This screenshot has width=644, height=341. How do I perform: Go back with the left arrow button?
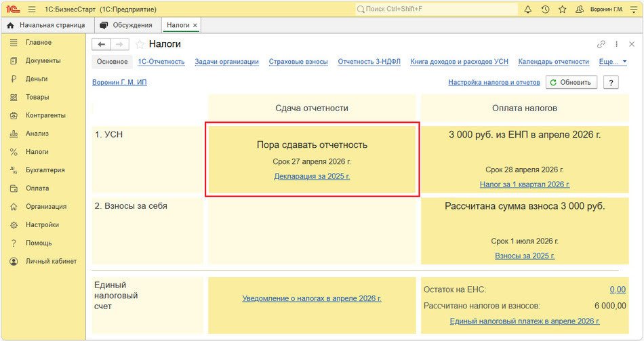(101, 44)
